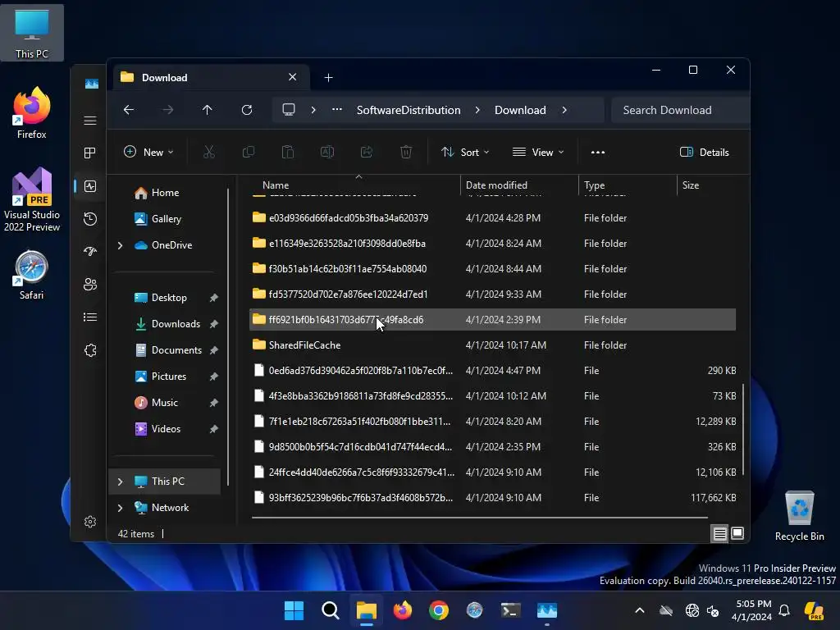Click the Back arrow in File Explorer

tap(129, 110)
